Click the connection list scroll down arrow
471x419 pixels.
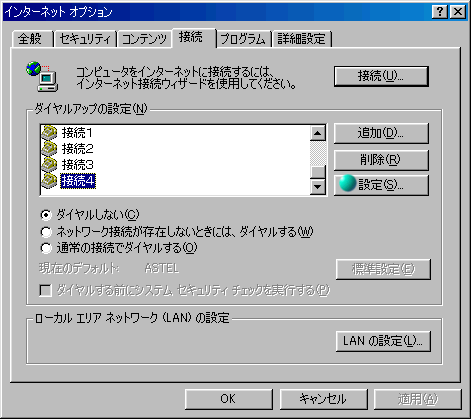pyautogui.click(x=318, y=187)
